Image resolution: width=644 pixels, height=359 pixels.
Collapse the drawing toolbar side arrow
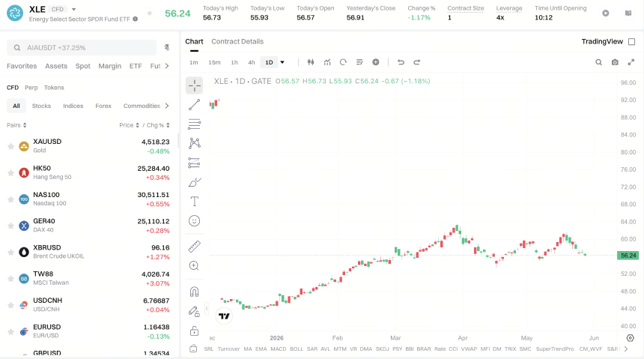(207, 308)
